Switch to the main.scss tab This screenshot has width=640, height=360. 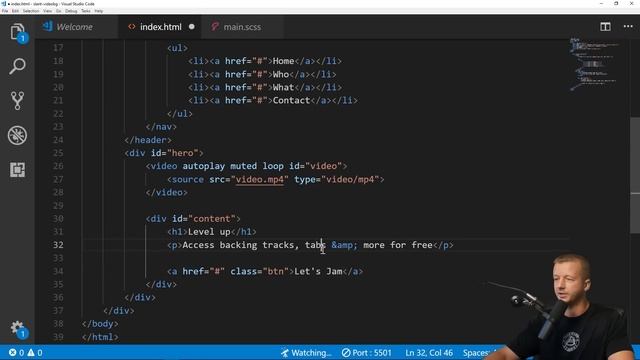point(242,27)
